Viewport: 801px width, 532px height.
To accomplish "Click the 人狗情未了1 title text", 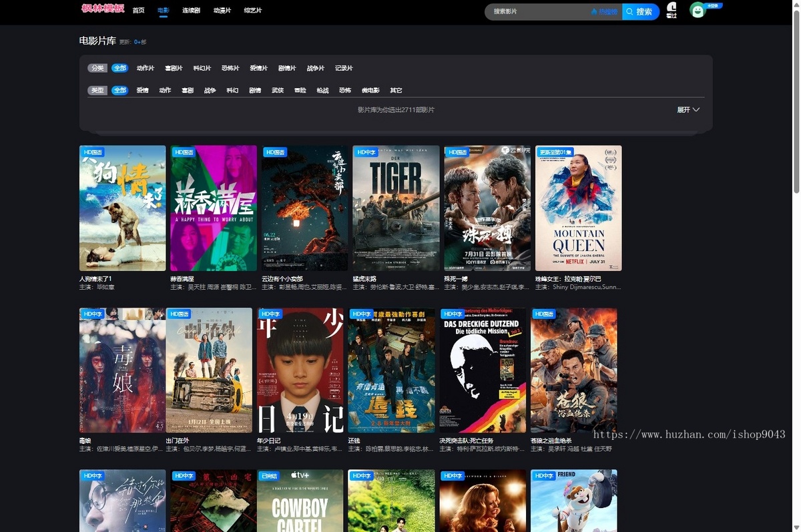I will pos(95,278).
